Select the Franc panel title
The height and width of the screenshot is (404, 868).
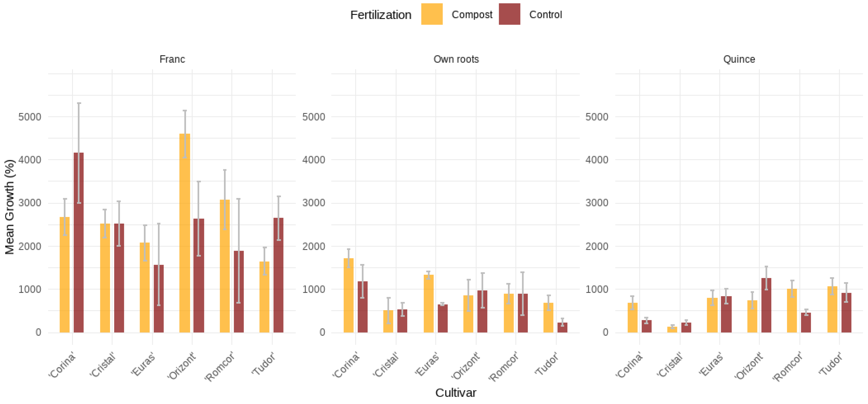172,59
